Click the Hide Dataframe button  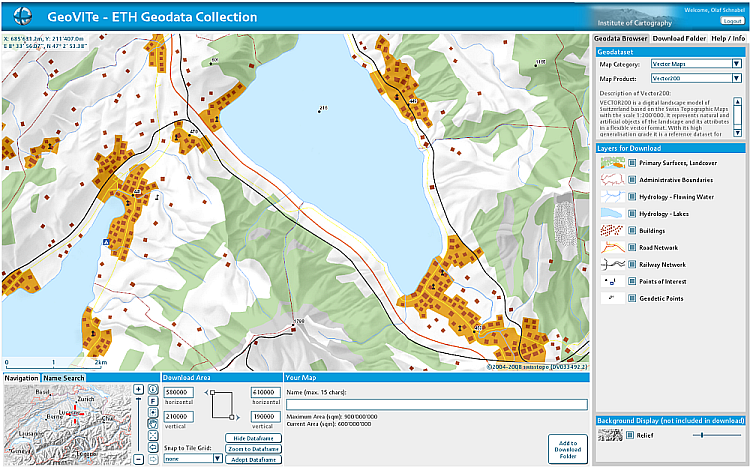coord(254,438)
